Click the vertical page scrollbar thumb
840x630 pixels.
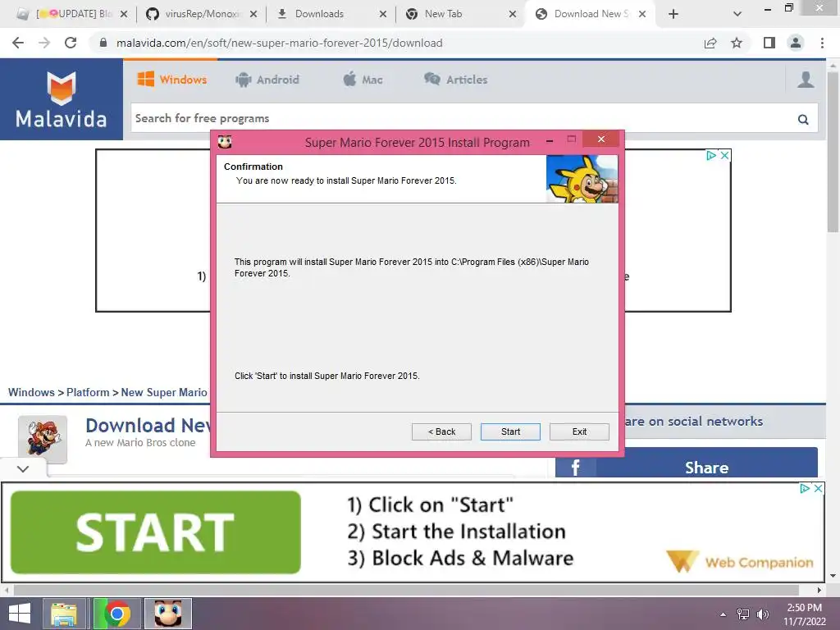pyautogui.click(x=833, y=152)
